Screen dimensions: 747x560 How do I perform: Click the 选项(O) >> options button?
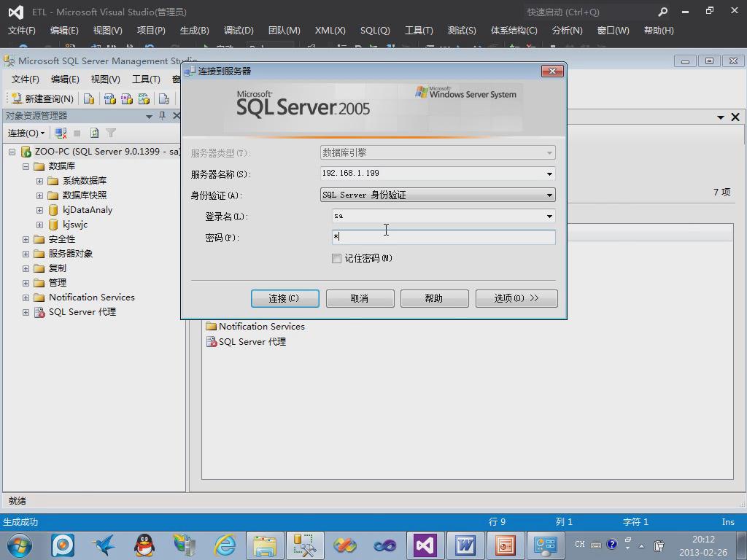(516, 298)
